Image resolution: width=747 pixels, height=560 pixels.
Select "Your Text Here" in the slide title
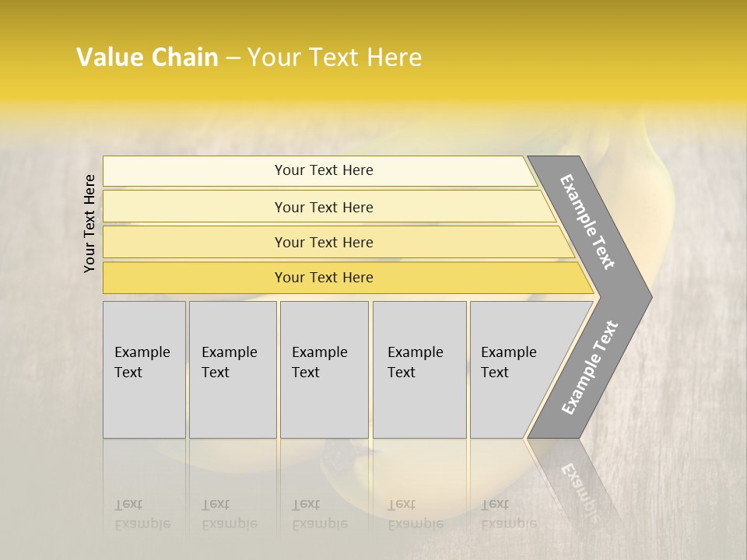click(334, 58)
